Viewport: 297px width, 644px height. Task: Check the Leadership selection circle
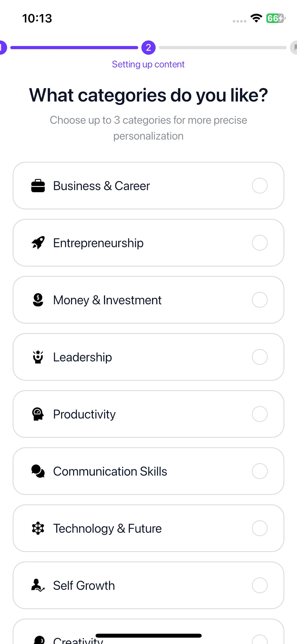point(260,357)
